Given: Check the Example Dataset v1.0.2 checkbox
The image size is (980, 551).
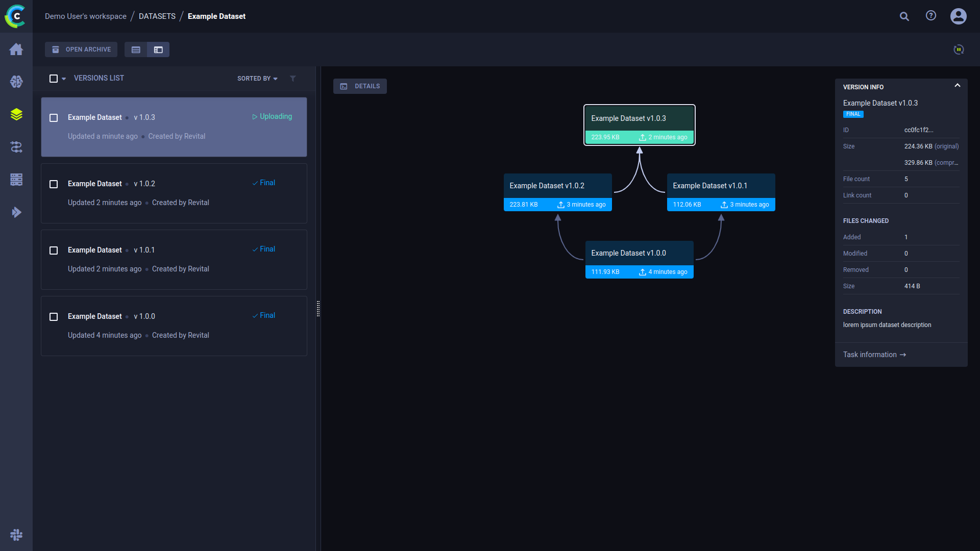Looking at the screenshot, I should [x=54, y=184].
